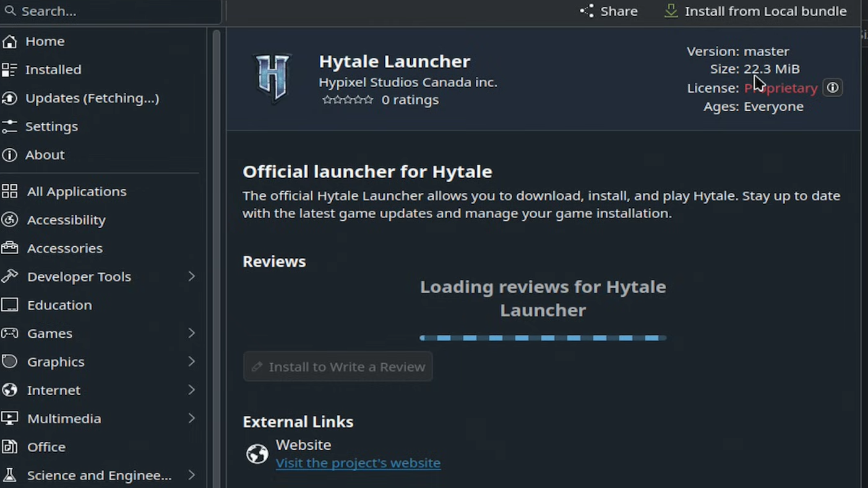Screen dimensions: 868x488
Task: Open the About page
Action: [45, 155]
